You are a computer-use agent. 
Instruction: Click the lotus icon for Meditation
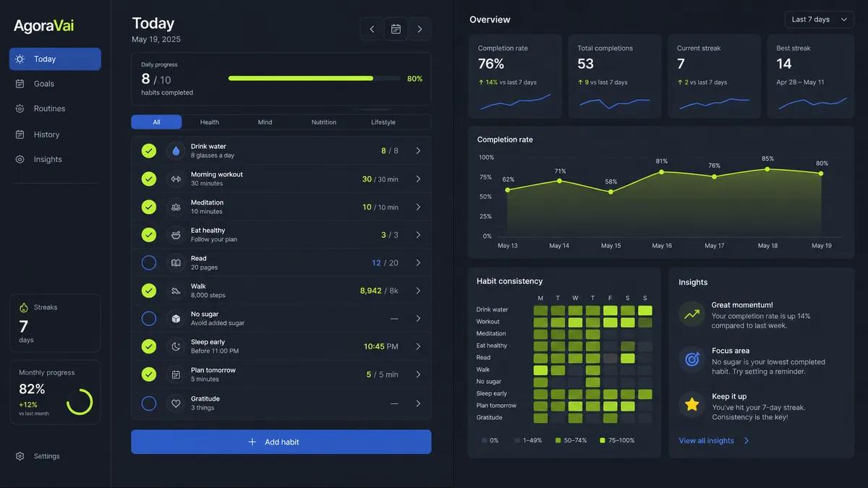tap(176, 207)
